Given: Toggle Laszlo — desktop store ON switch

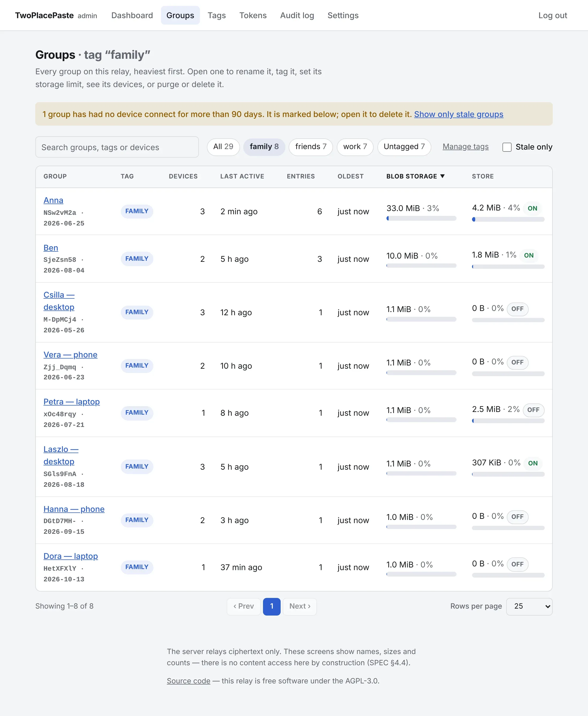Looking at the screenshot, I should pos(532,463).
